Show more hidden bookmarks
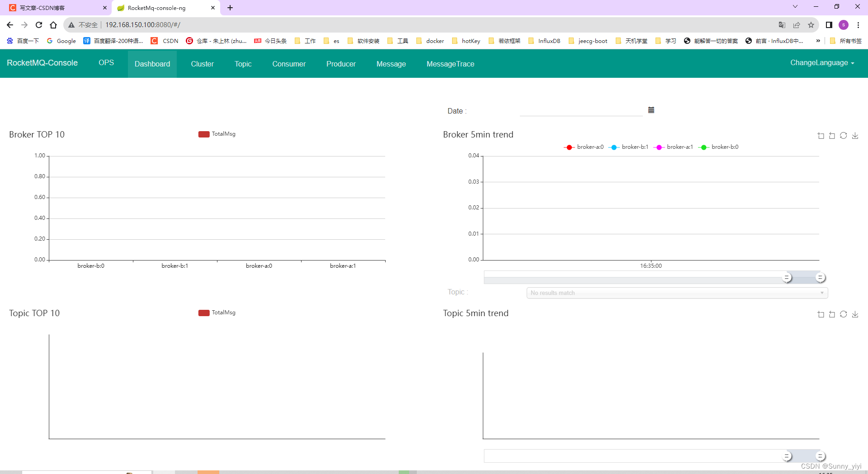Screen dimensions: 868x474 pyautogui.click(x=818, y=41)
